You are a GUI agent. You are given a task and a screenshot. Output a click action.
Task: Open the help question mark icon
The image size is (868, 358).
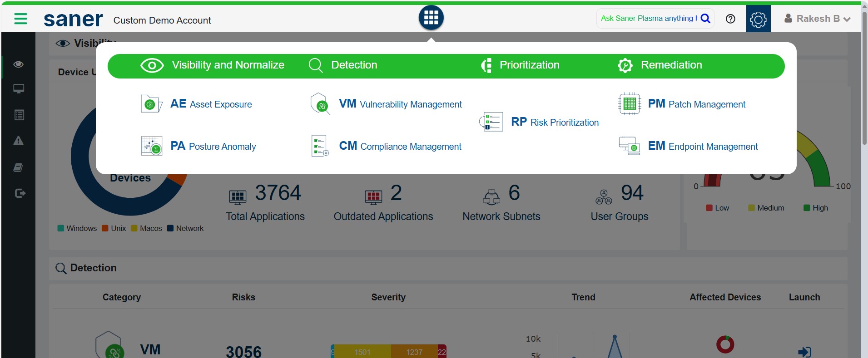click(730, 19)
